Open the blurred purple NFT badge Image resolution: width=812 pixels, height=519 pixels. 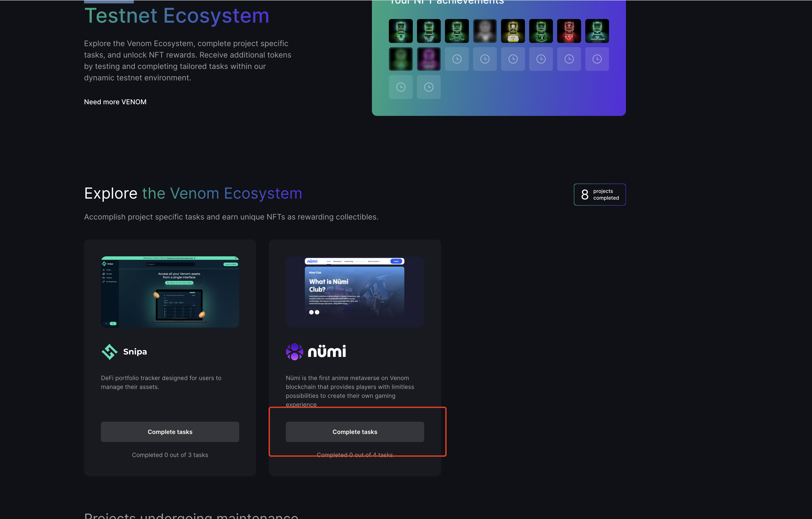429,59
